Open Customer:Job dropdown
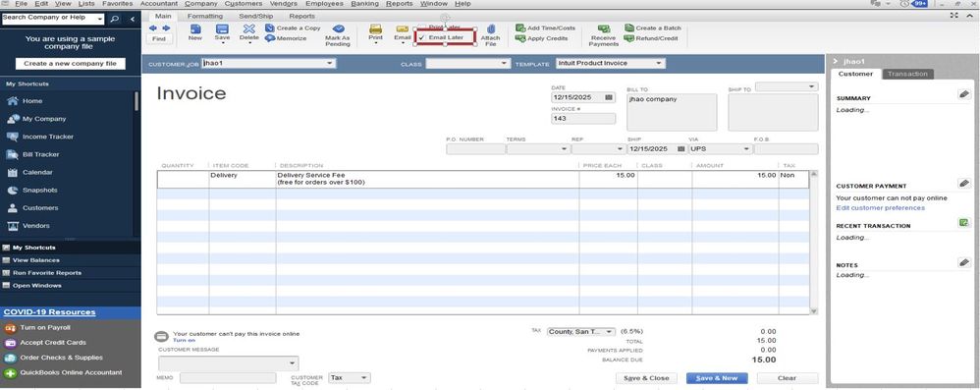The image size is (980, 390). [x=330, y=63]
